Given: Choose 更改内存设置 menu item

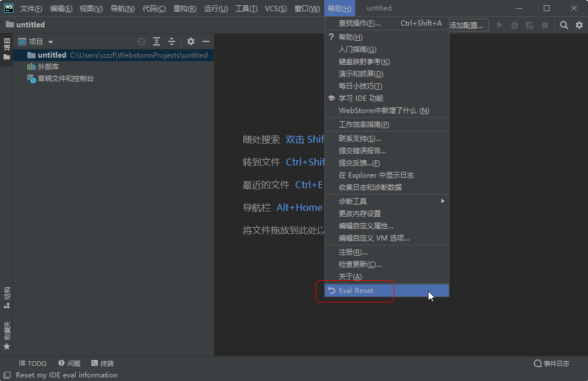Looking at the screenshot, I should (387, 214).
